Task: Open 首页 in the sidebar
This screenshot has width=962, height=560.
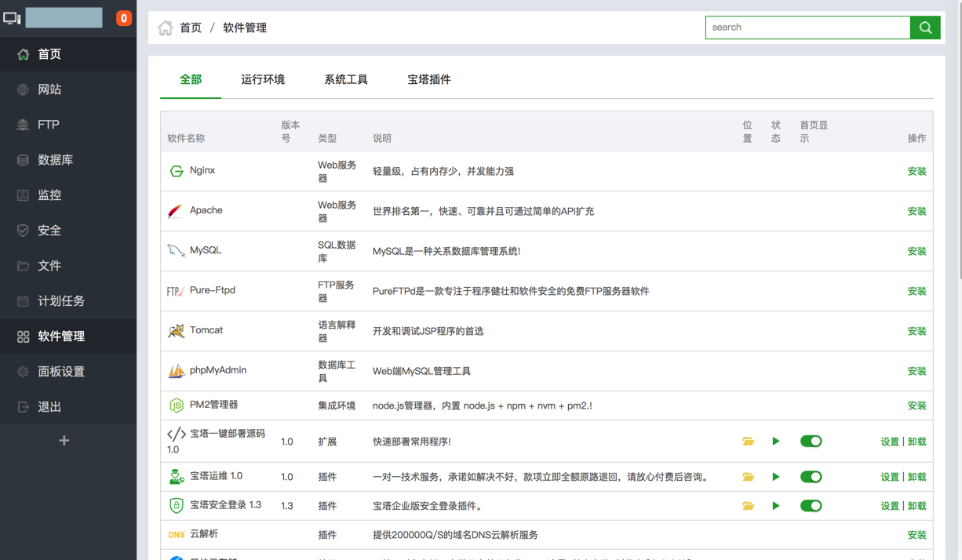Action: 68,54
